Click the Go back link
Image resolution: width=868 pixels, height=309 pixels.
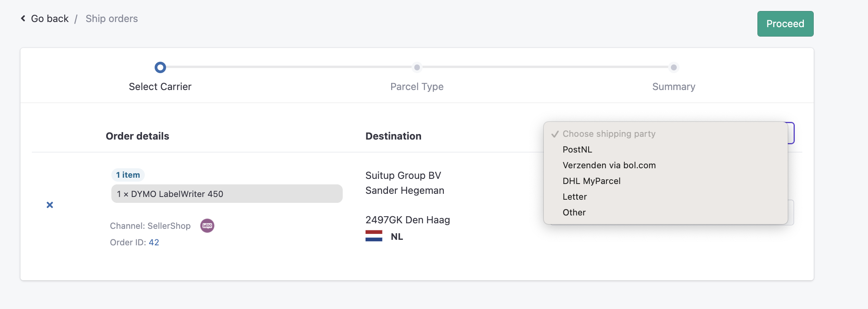50,18
